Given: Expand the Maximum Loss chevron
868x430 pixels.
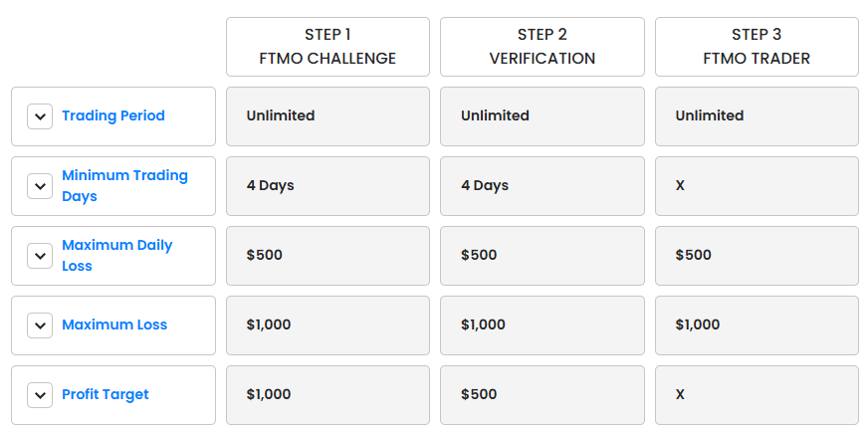Looking at the screenshot, I should point(40,325).
